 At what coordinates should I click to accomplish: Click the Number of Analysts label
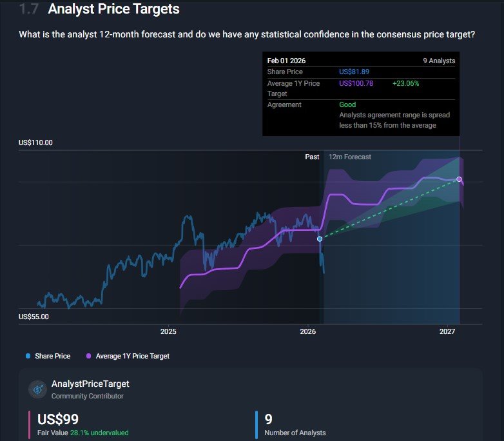coord(295,433)
